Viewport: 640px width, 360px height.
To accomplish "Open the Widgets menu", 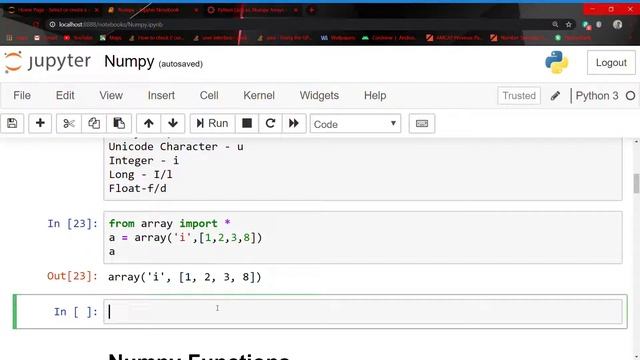I will pos(319,96).
